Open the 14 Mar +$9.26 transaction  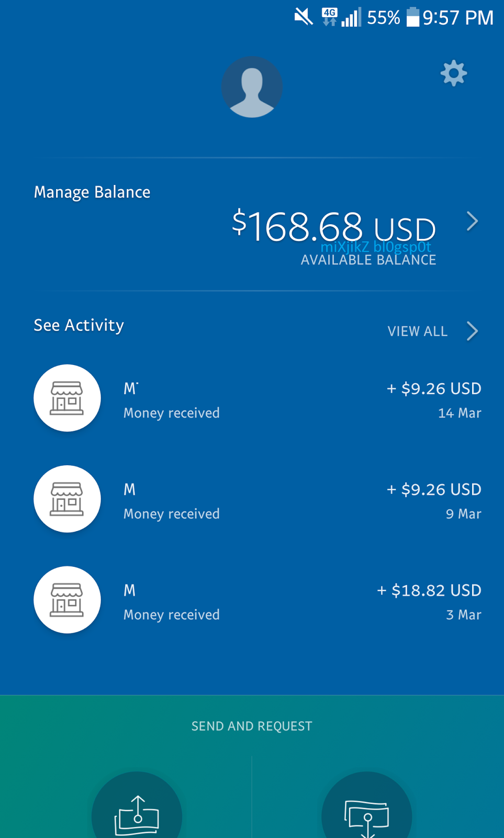pos(257,398)
